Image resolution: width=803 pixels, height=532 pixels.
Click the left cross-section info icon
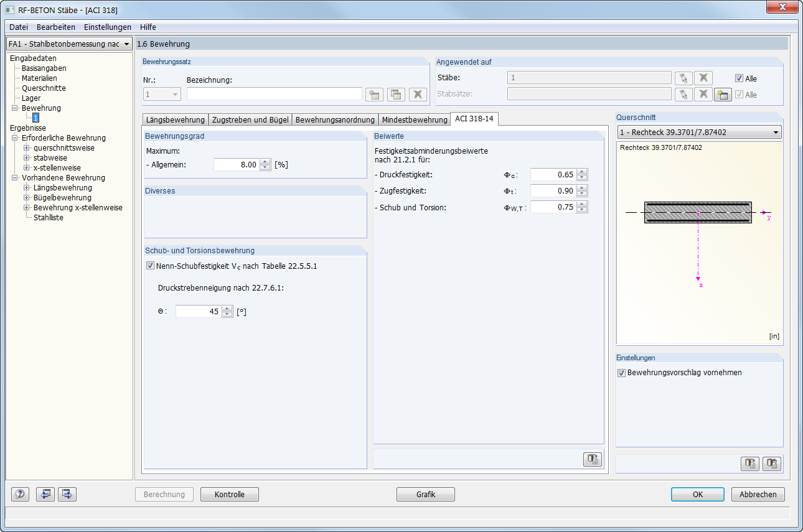pos(750,464)
